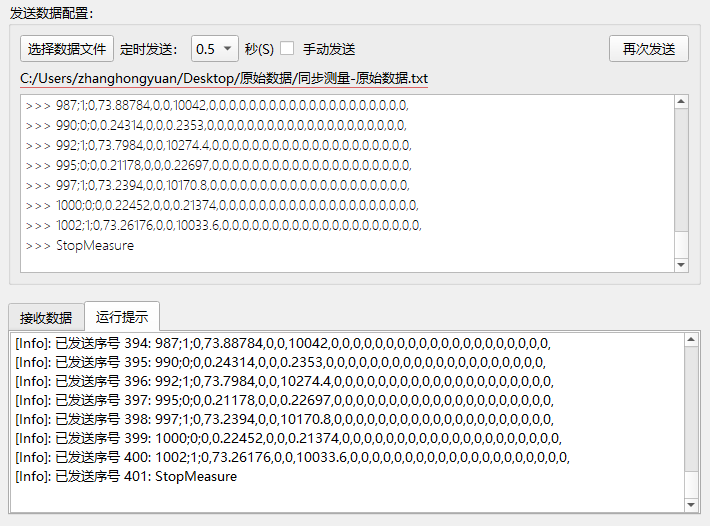710x526 pixels.
Task: Click the data file path ending 同步测量-原始数据.txt
Action: [x=224, y=78]
